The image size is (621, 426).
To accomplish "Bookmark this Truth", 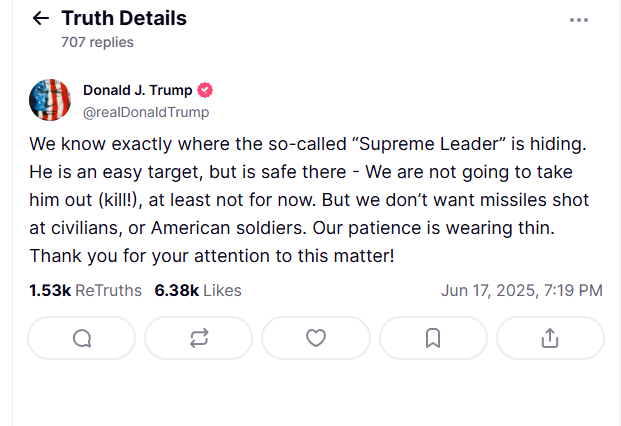I will [433, 339].
